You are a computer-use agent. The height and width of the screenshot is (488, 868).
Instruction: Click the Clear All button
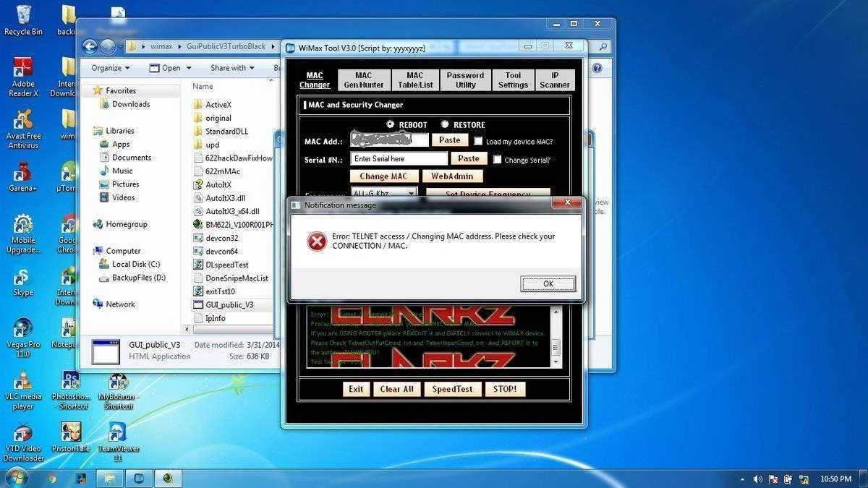coord(397,389)
